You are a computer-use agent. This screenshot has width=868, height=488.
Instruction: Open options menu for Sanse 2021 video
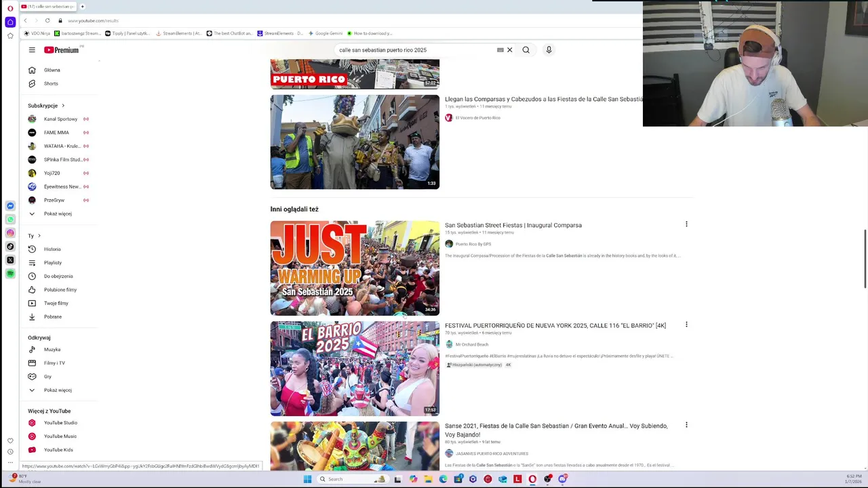(x=686, y=425)
